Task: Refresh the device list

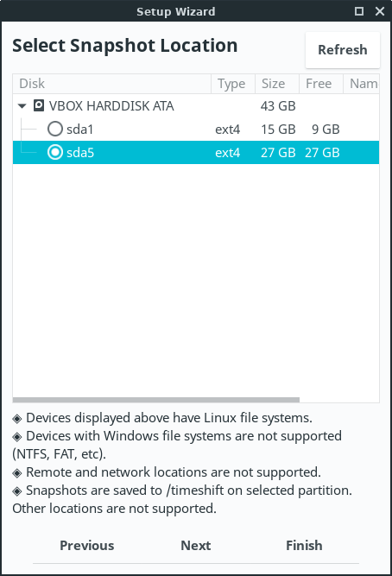Action: 343,50
